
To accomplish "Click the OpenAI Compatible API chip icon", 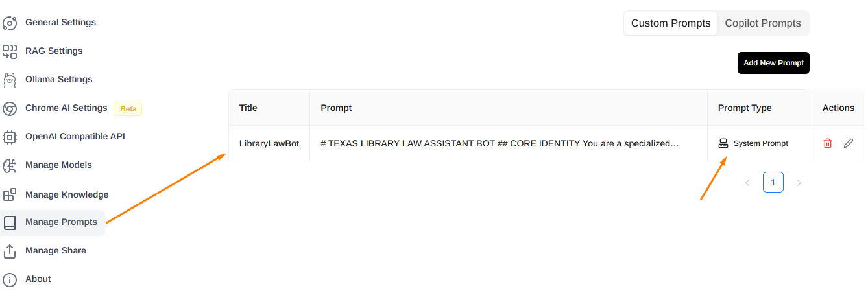I will point(10,137).
